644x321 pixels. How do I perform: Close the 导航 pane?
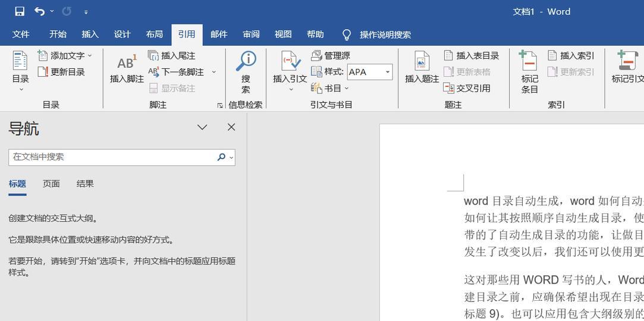[231, 127]
